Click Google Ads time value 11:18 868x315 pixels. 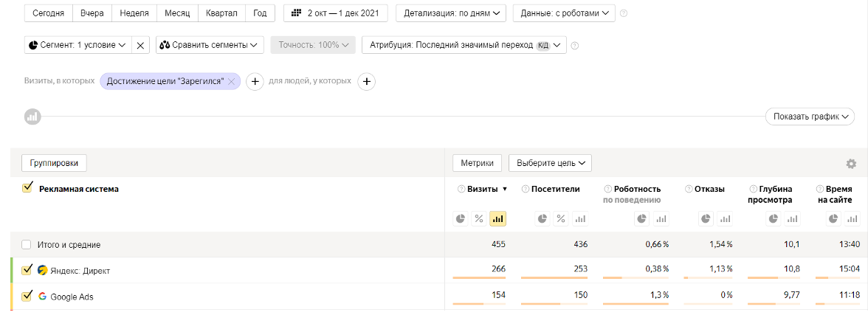click(x=850, y=296)
